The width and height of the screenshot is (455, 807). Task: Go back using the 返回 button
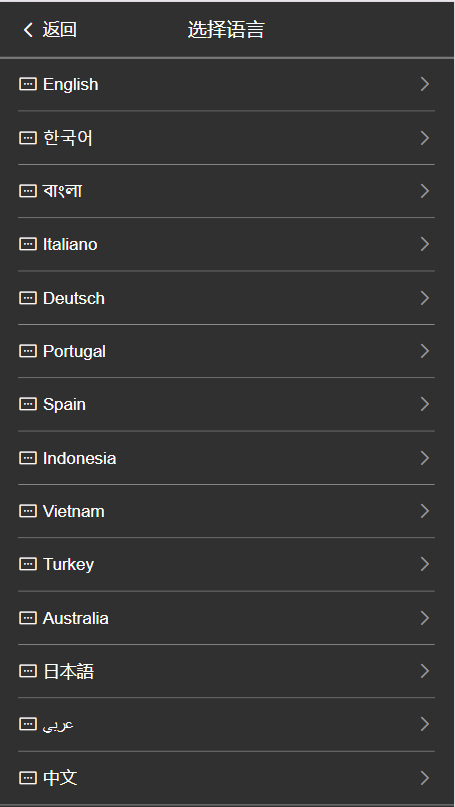pos(50,30)
